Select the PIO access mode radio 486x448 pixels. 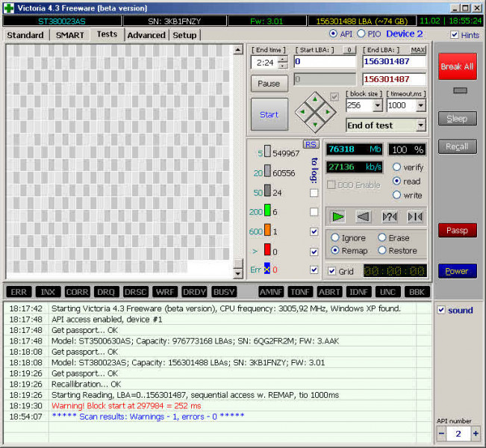coord(361,34)
